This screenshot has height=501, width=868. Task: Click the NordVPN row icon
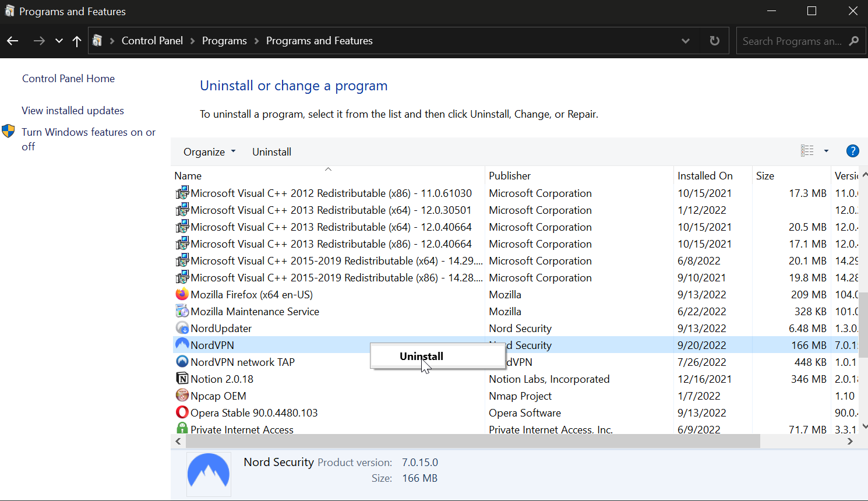click(182, 345)
